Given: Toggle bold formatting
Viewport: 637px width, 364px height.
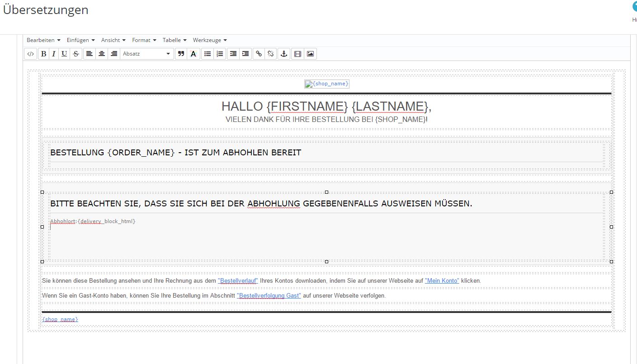Looking at the screenshot, I should (43, 54).
